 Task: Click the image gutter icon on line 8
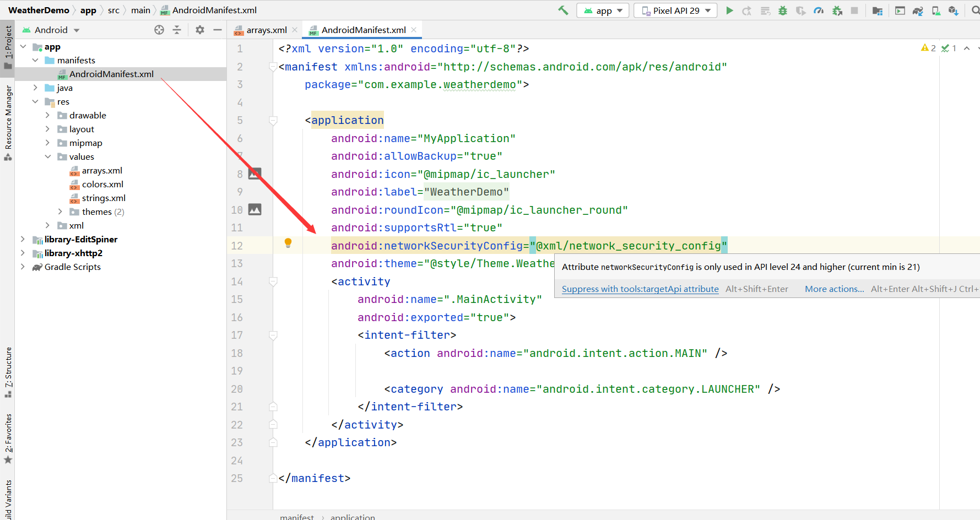255,174
